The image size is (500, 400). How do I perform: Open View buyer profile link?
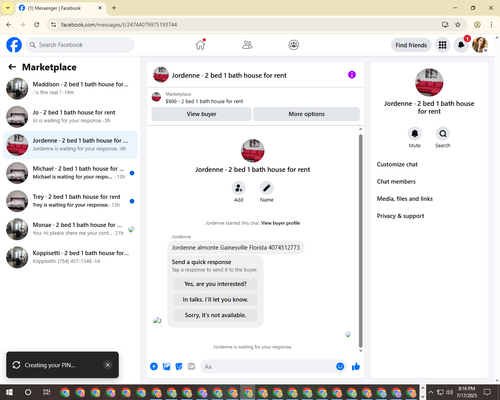click(280, 223)
